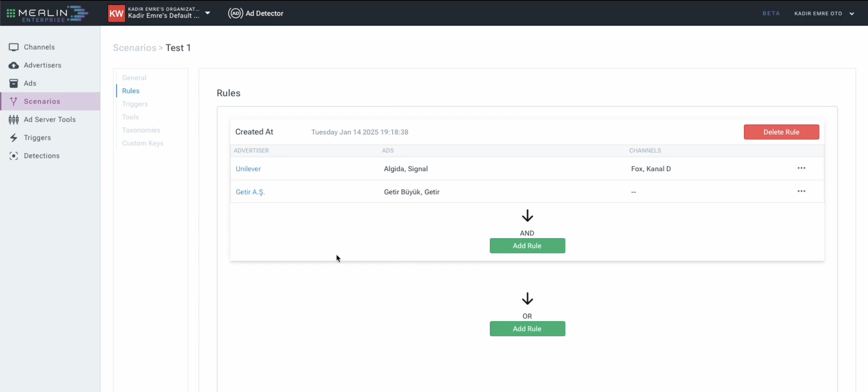Select Scenarios in the sidebar

(x=42, y=101)
